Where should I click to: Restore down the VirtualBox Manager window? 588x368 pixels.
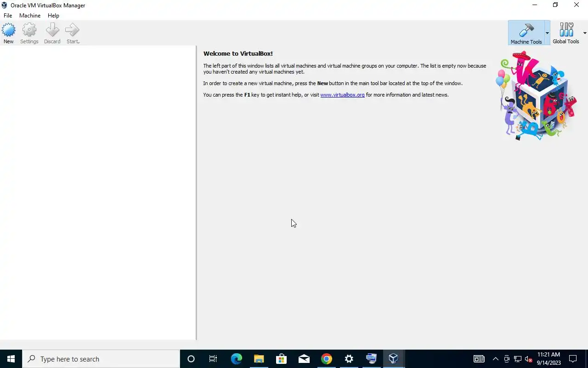pos(555,5)
